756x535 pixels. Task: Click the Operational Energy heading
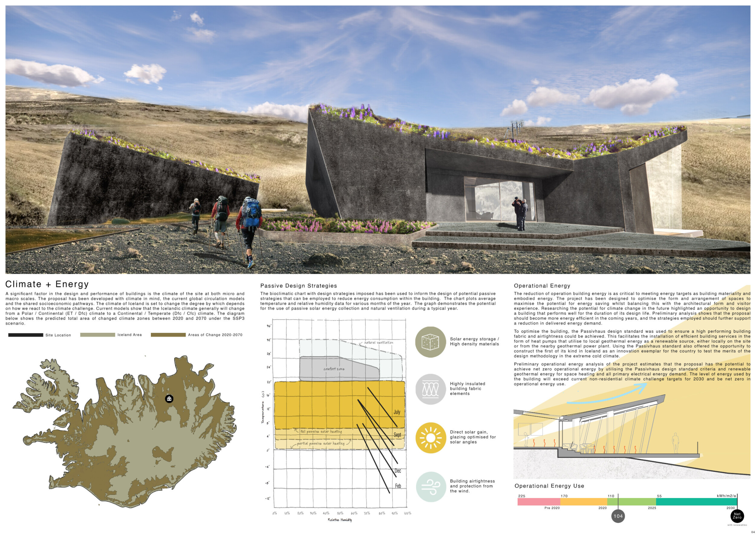[542, 286]
